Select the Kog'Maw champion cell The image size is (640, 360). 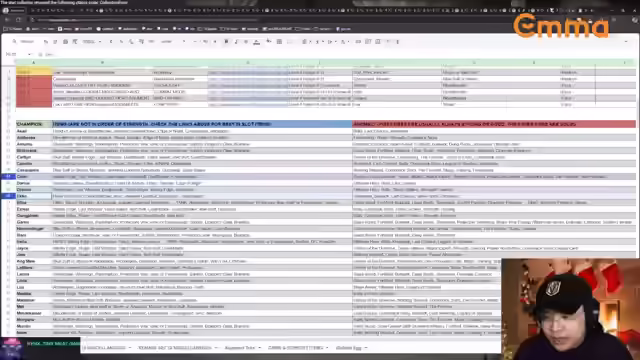(x=34, y=261)
